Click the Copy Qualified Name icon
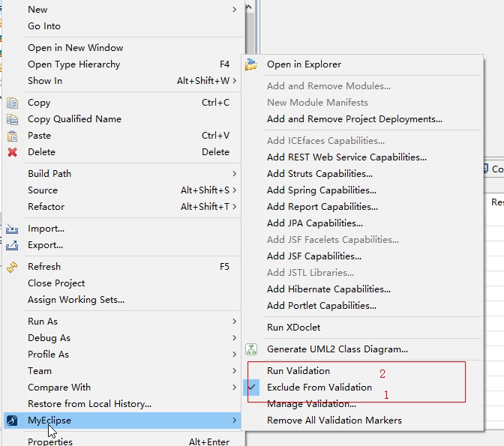Screen dimensions: 504x446 pos(12,119)
